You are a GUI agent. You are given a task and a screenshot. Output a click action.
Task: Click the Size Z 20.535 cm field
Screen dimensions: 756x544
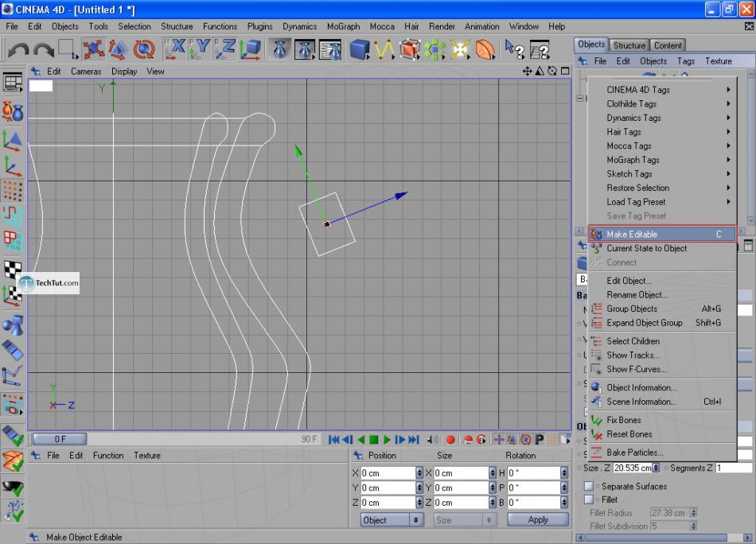tap(633, 468)
